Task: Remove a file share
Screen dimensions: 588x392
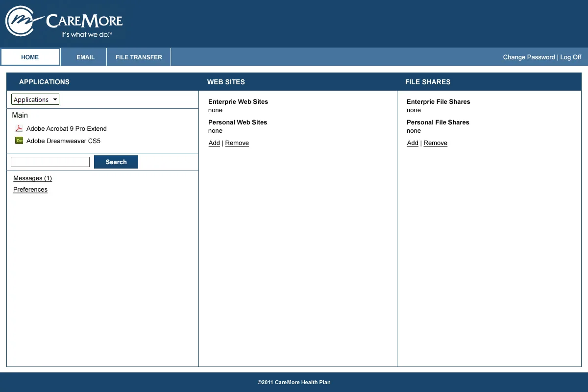Action: [436, 143]
